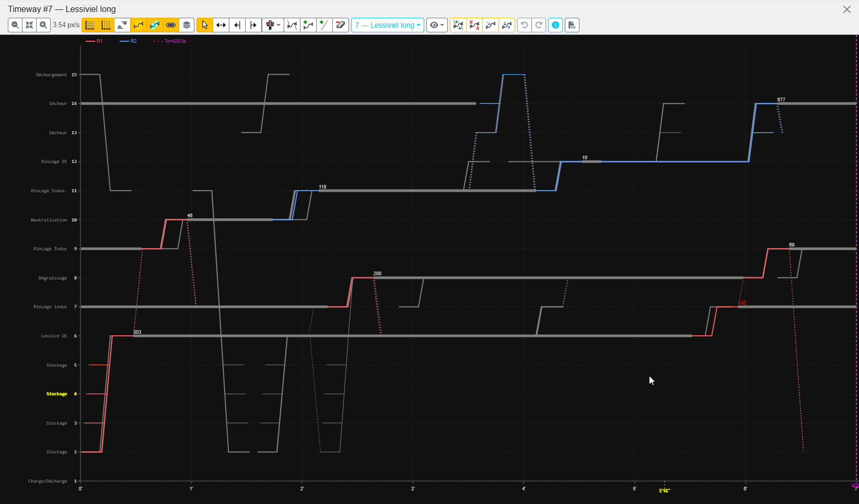
Task: Click the eraser tool icon
Action: [341, 25]
